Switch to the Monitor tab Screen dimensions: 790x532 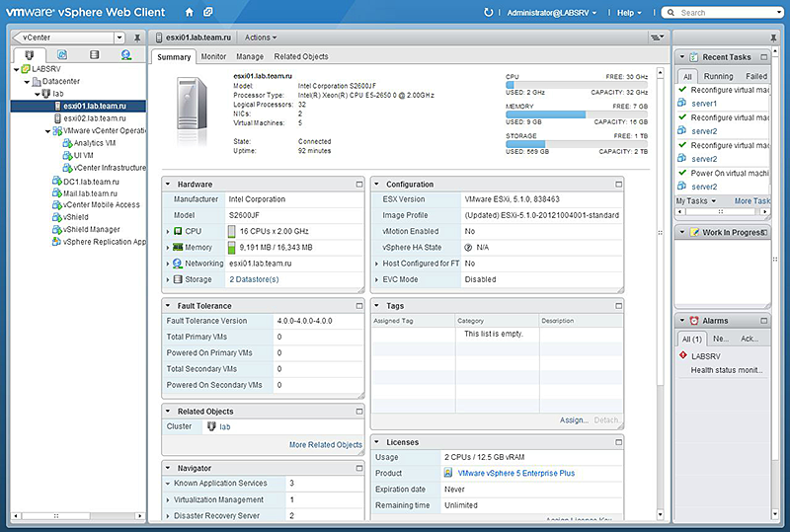(213, 57)
